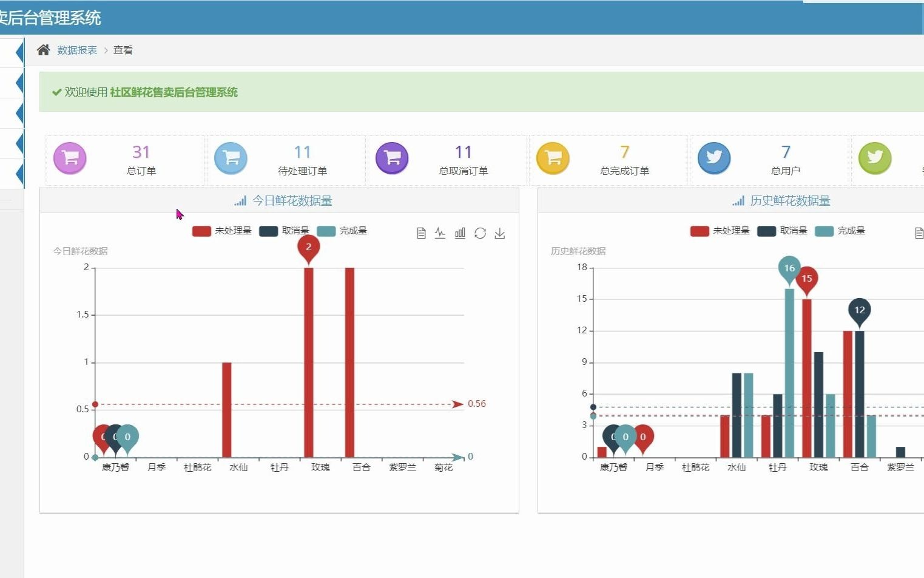This screenshot has width=924, height=578.
Task: Click the green checkmark in welcome banner
Action: (57, 92)
